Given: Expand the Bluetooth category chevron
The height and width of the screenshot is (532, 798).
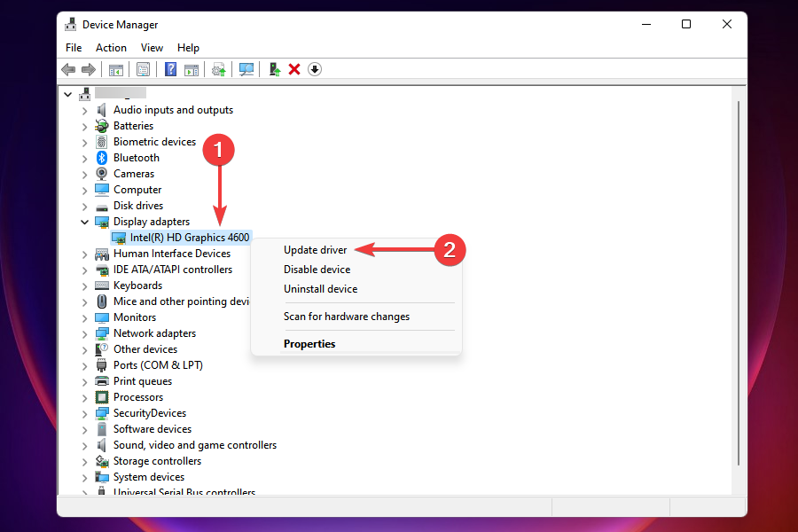Looking at the screenshot, I should pos(84,159).
